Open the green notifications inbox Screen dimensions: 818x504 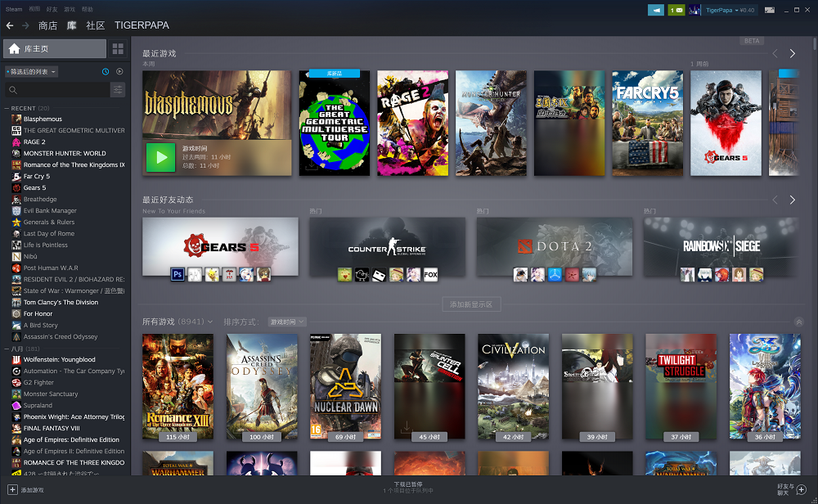point(676,10)
